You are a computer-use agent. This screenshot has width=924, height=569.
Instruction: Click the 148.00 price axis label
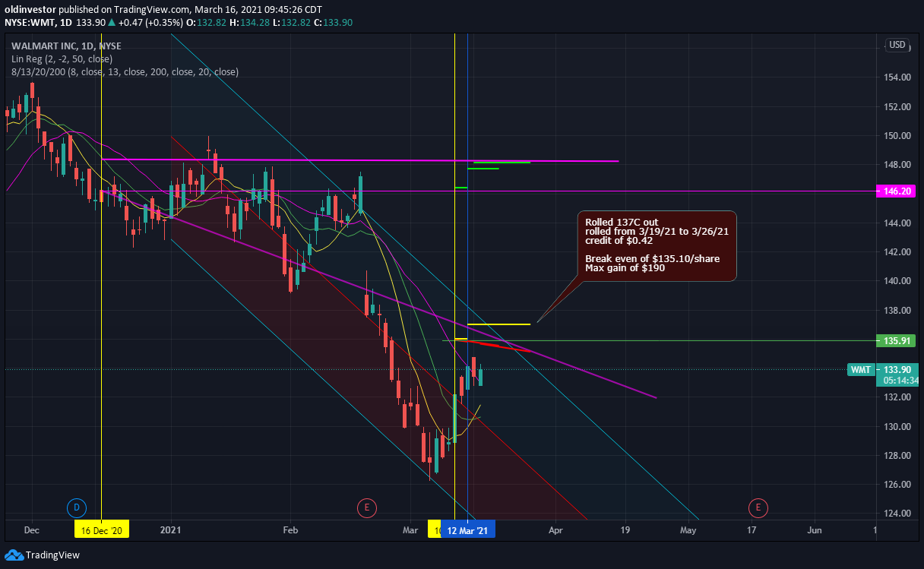[x=897, y=165]
